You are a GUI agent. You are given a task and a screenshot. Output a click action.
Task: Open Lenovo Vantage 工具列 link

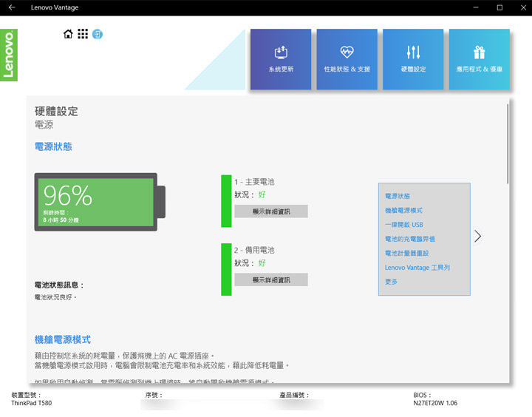point(417,268)
